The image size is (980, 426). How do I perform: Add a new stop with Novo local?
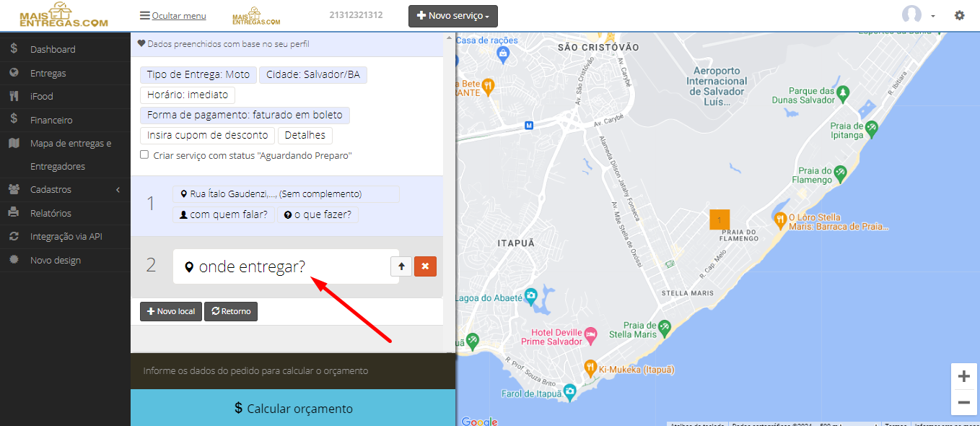coord(171,311)
